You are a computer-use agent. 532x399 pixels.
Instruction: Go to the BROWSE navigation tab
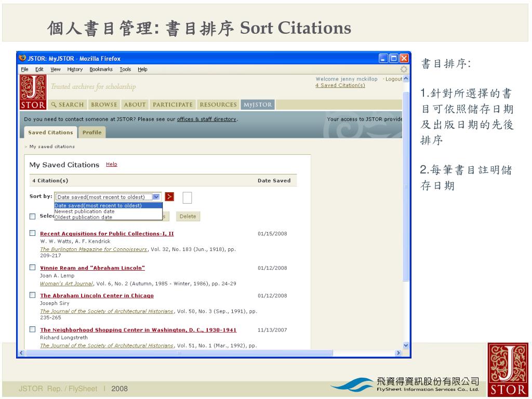coord(104,105)
